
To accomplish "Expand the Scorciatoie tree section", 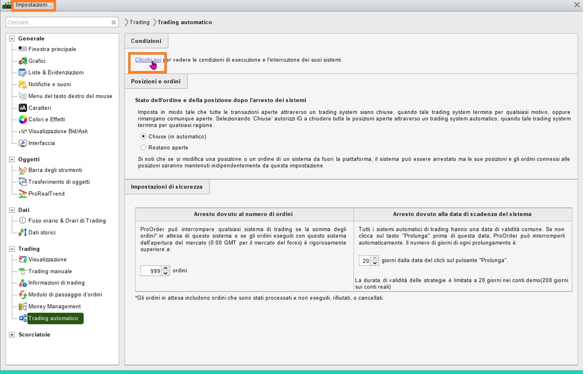I will point(12,335).
